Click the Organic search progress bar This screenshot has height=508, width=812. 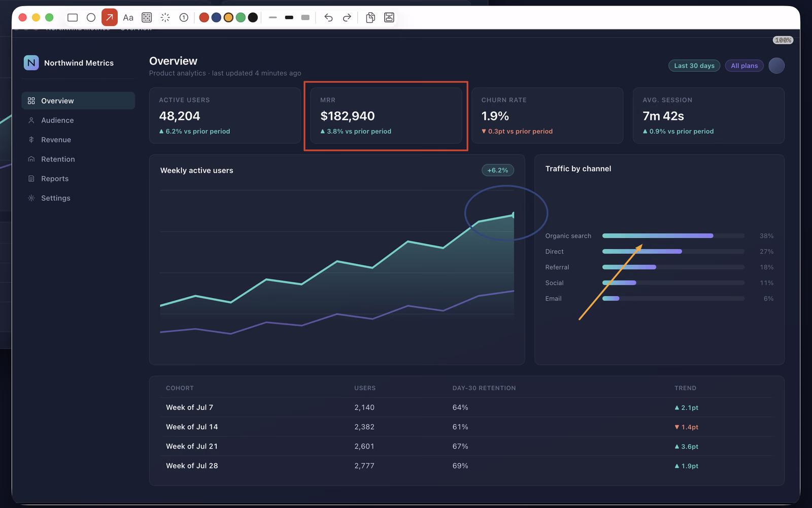[x=673, y=236]
